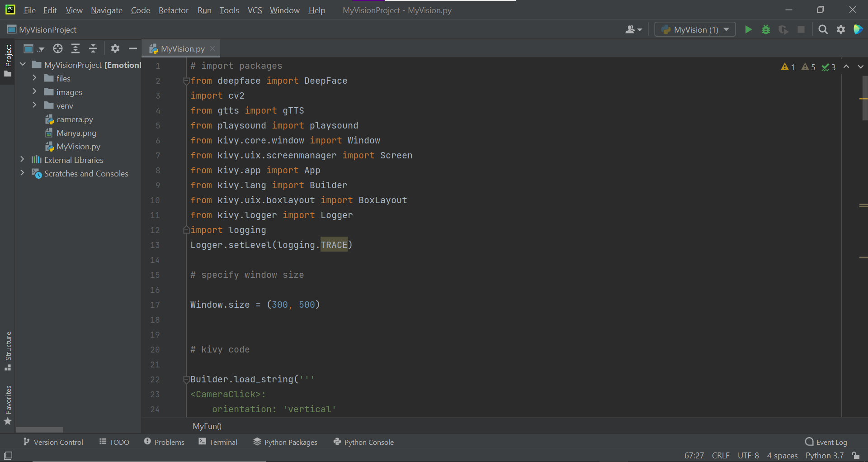
Task: Hide the Project tool window
Action: pos(132,48)
